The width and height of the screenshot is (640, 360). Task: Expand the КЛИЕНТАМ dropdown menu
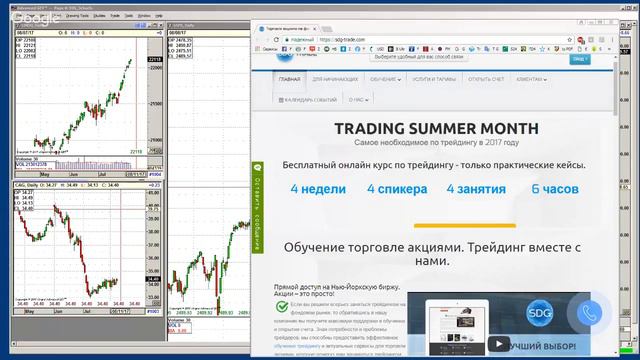531,79
